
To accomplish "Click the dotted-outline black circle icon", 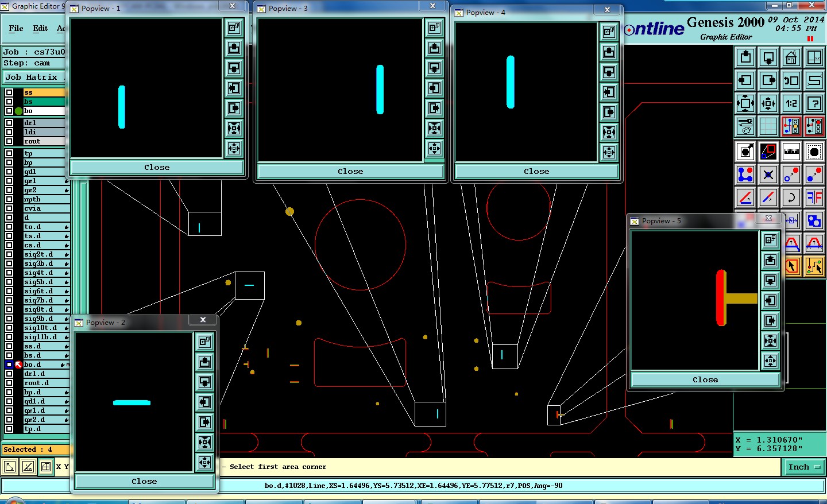I will click(x=814, y=152).
